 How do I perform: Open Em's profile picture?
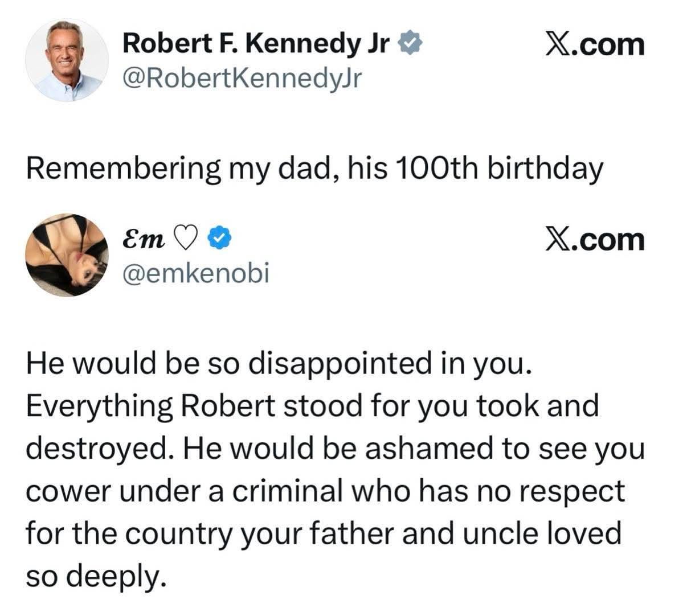[x=67, y=255]
